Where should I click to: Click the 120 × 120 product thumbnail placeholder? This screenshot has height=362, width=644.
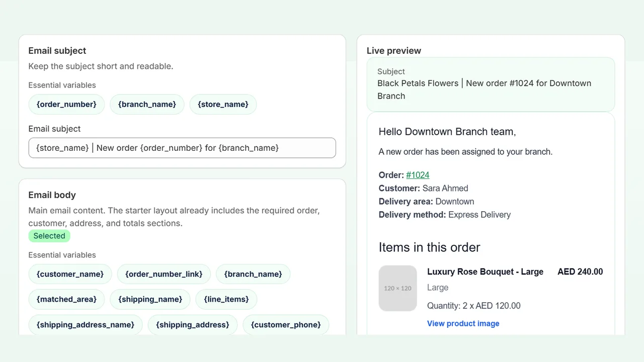pos(398,288)
